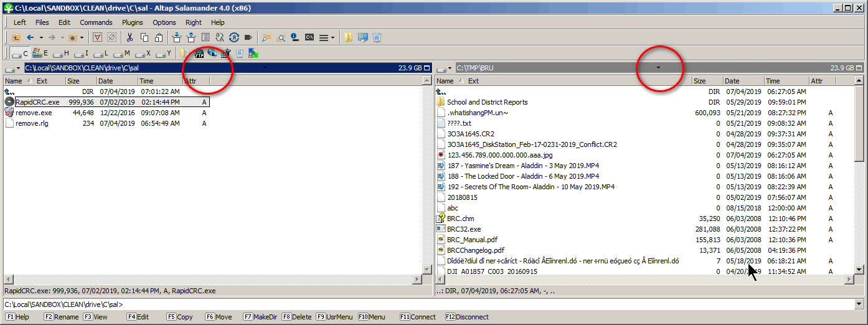Sort left panel by Size column

[81, 81]
